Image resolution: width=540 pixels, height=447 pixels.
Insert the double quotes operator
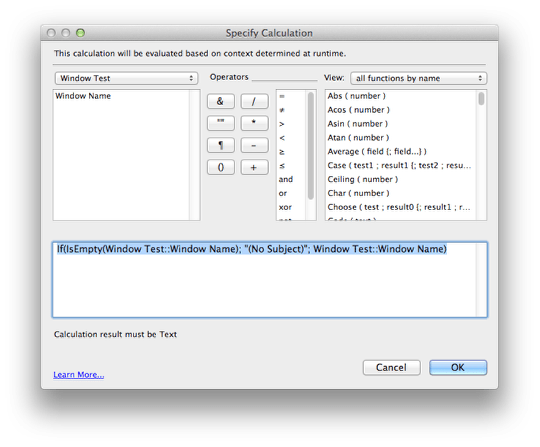(220, 123)
